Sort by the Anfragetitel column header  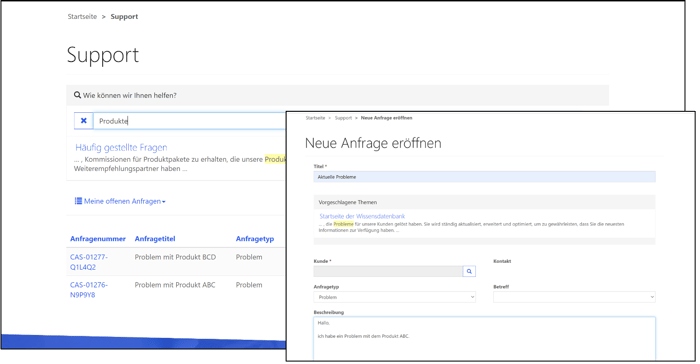(x=155, y=239)
